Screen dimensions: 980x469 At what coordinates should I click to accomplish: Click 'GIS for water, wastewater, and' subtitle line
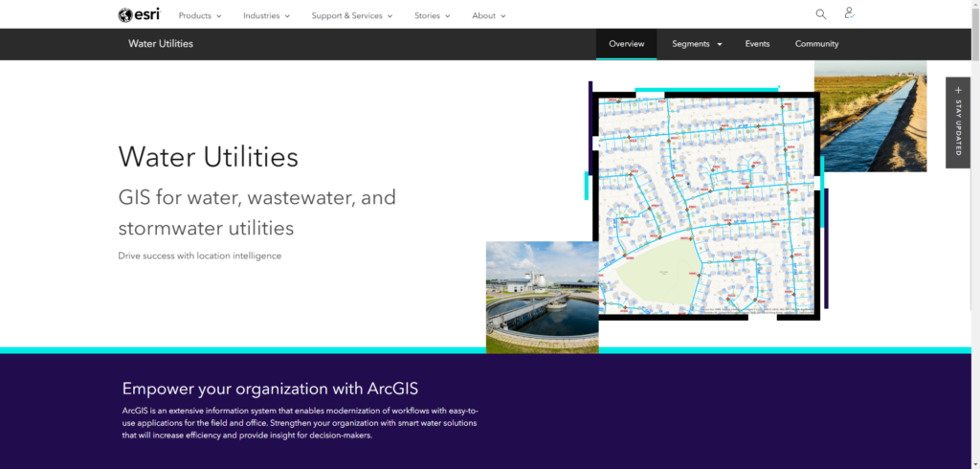coord(256,197)
